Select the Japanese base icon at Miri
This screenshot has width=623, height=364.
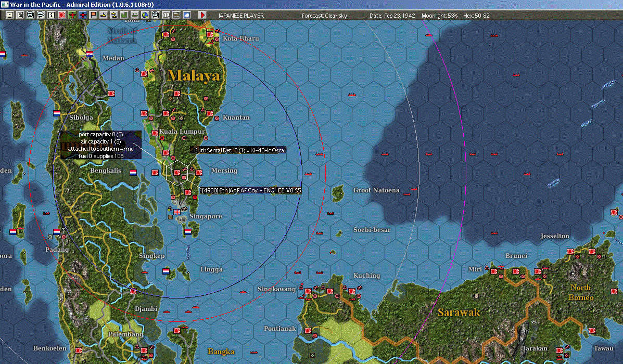click(494, 271)
